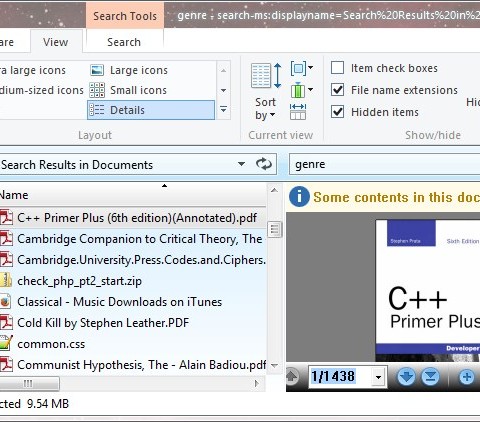This screenshot has height=422, width=480.
Task: Select Cambridge.University.Press.Codes.and.Ciphers file
Action: click(x=133, y=260)
